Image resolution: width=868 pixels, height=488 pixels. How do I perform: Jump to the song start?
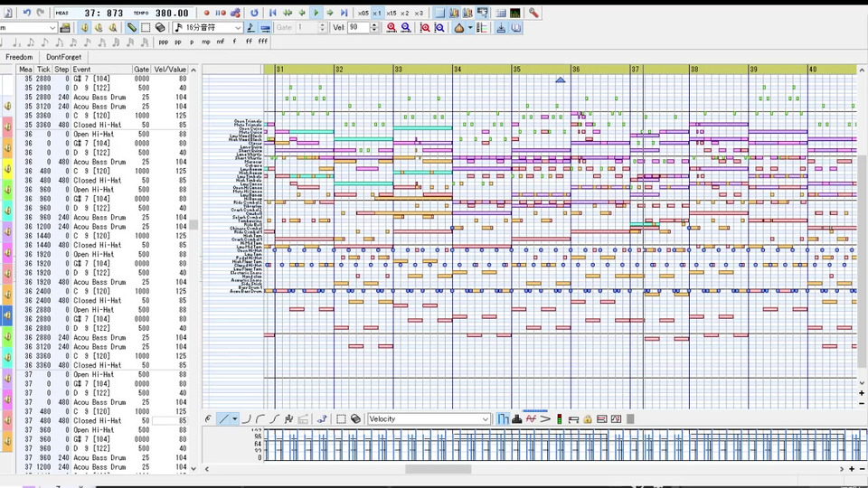(273, 13)
